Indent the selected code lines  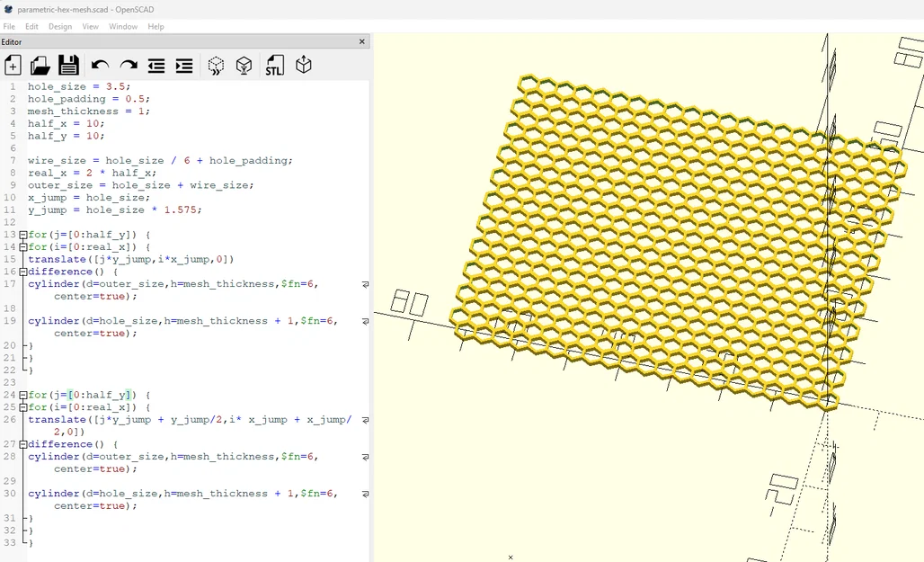[x=184, y=66]
